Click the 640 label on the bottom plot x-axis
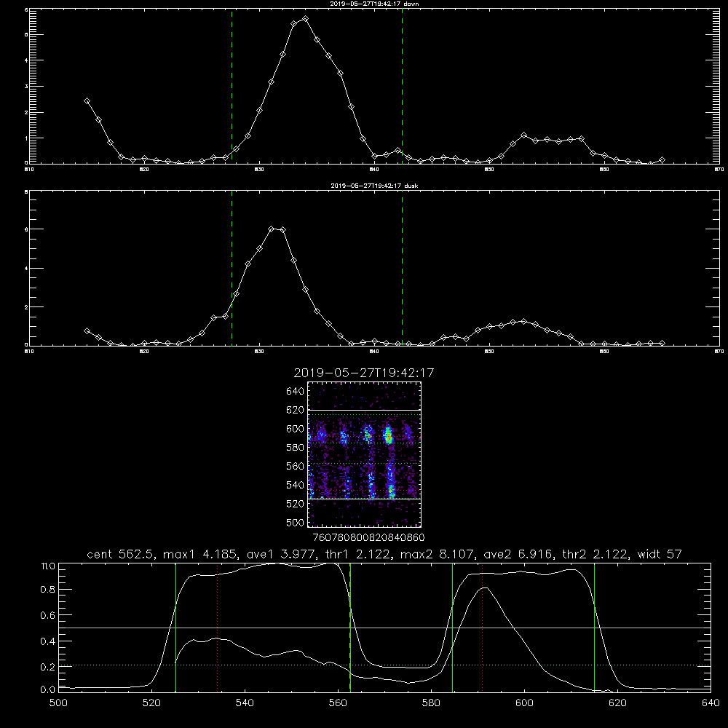 point(711,703)
